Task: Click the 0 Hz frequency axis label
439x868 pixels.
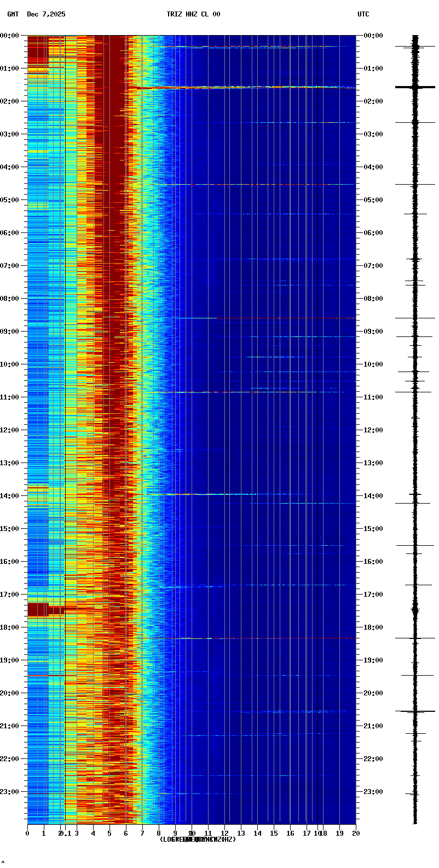Action: click(27, 833)
